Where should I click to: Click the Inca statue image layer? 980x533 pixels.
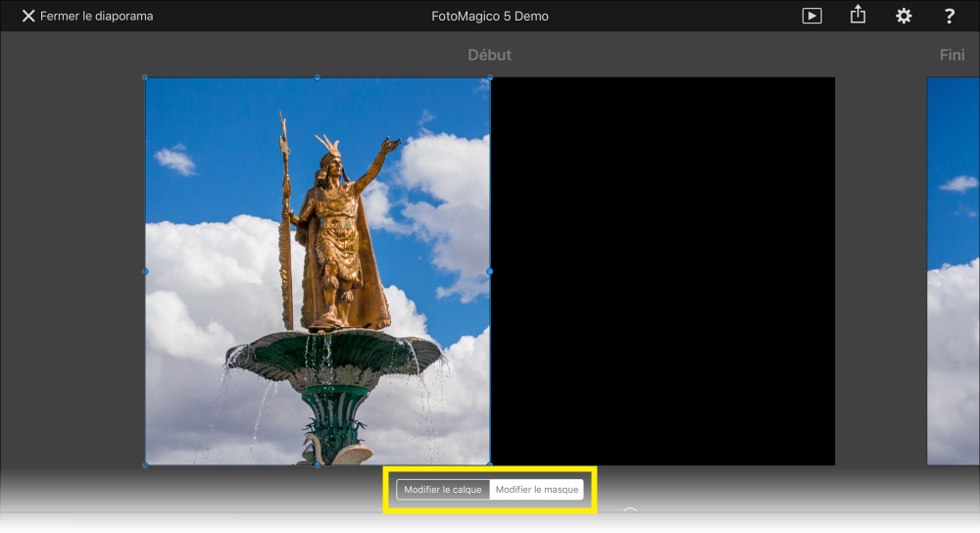[318, 271]
